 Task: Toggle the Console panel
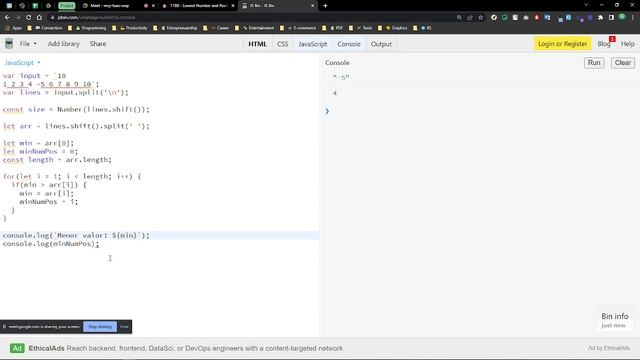349,44
